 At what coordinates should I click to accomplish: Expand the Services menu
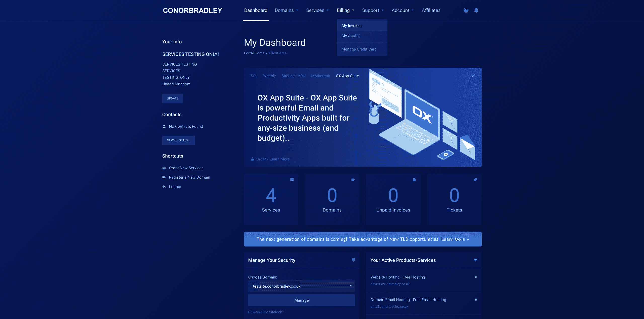coord(317,10)
